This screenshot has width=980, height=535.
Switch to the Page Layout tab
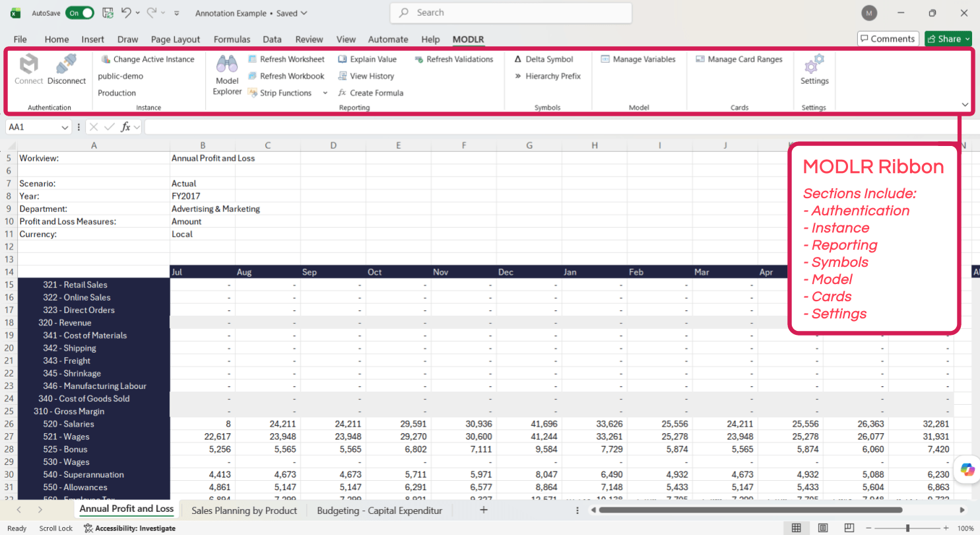176,39
